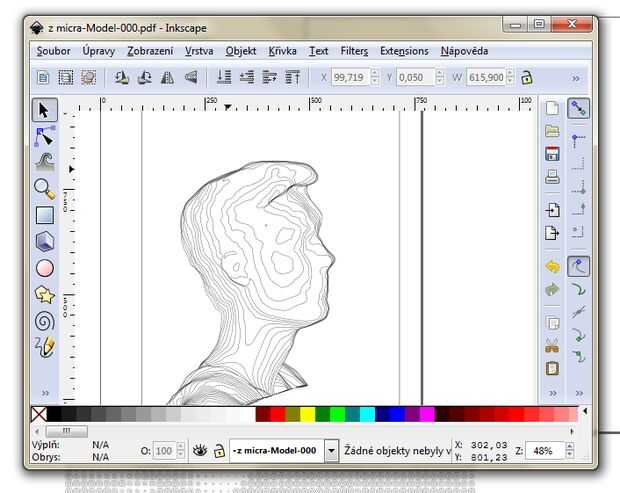Toggle snap to cusp nodes
The width and height of the screenshot is (620, 493).
pos(578,335)
